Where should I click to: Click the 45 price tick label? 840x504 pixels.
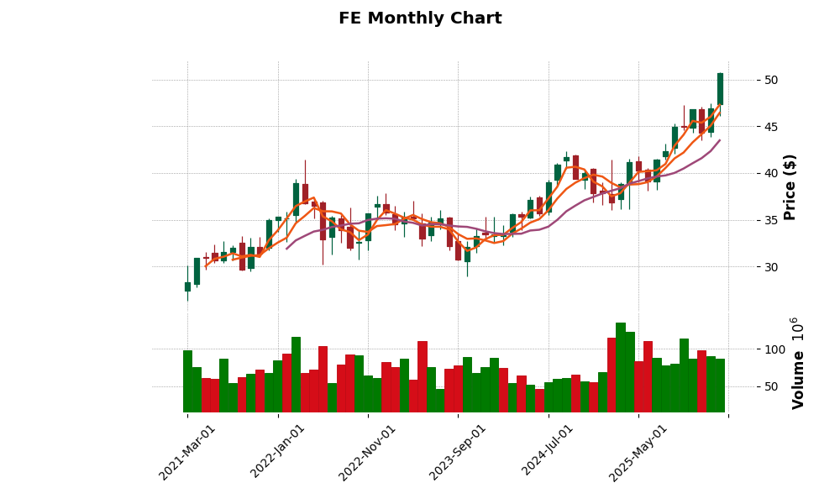tap(771, 127)
